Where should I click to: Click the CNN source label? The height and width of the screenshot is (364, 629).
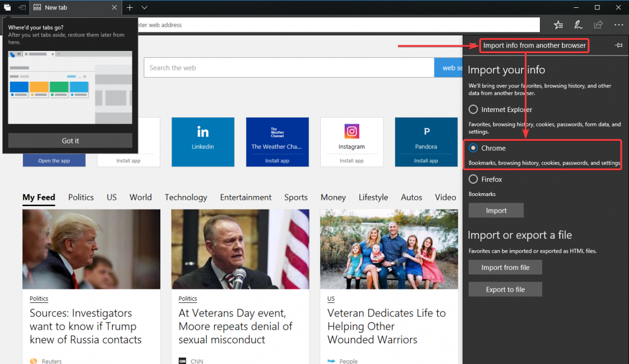pos(197,361)
